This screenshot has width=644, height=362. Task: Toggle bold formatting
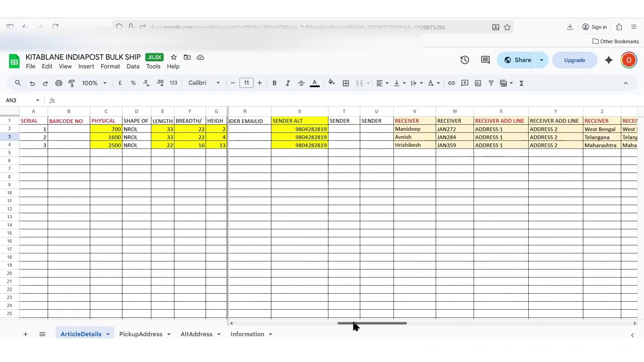click(x=274, y=83)
